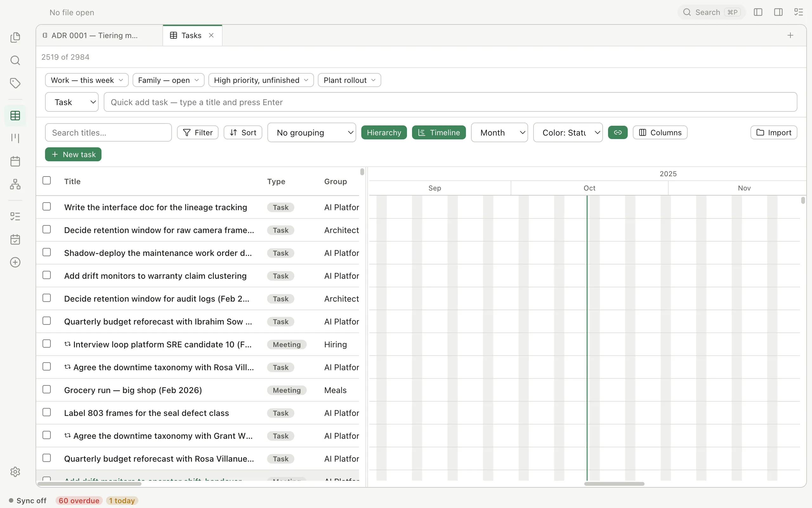
Task: Open the Search command bar
Action: 711,12
